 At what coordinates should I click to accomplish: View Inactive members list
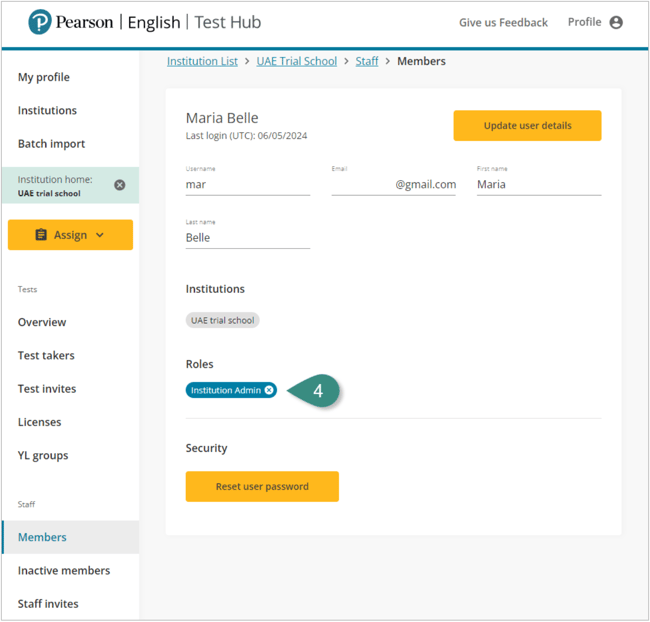64,570
